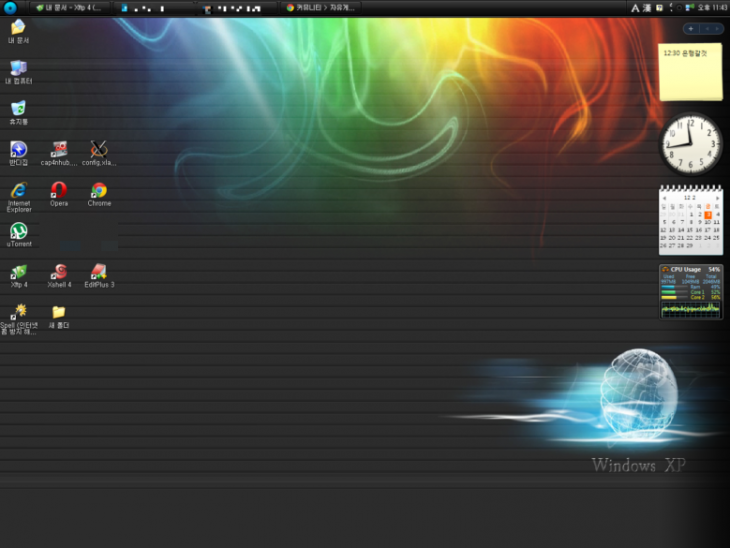Switch to the Xftp 4 taskbar window
The image size is (730, 548).
click(x=68, y=7)
